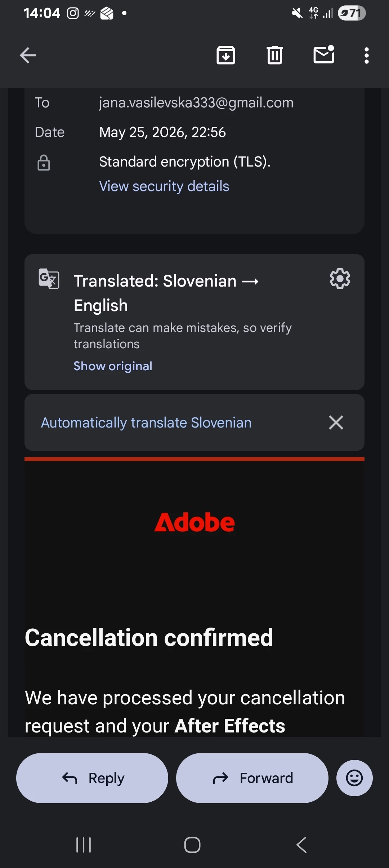Tap the Cancellation confirmed heading
Screen dimensions: 389x868
click(149, 638)
